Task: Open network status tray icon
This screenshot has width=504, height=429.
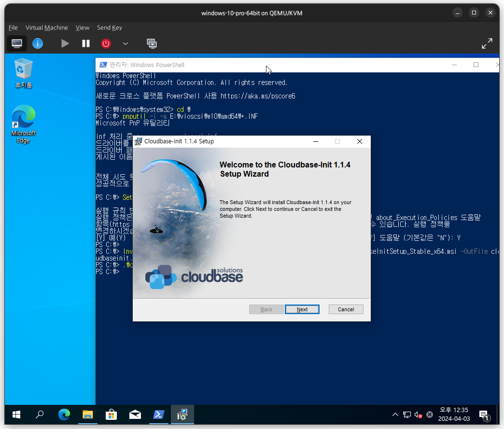Action: 407,415
